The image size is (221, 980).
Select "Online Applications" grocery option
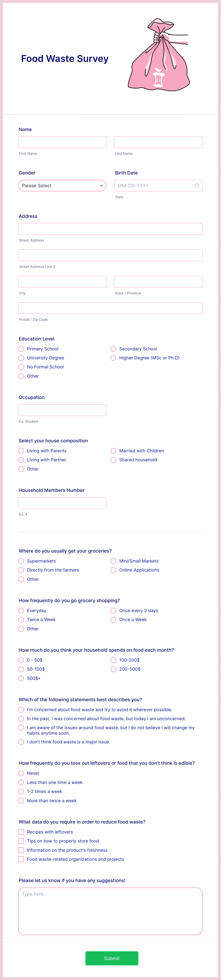[113, 570]
